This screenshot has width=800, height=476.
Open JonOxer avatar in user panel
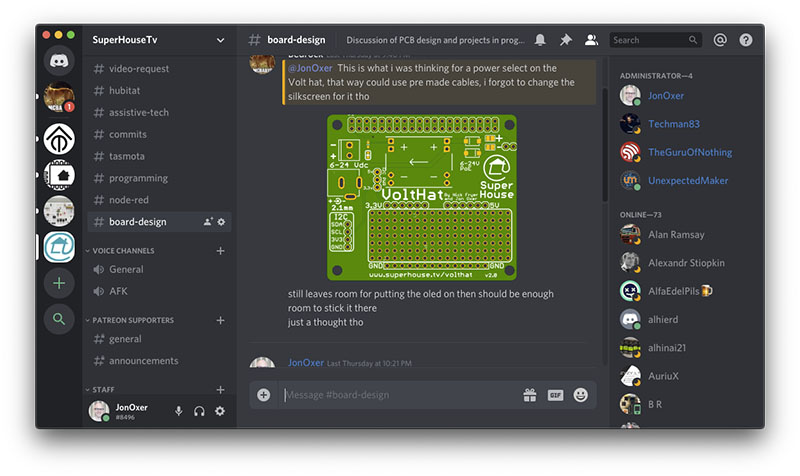pyautogui.click(x=98, y=411)
